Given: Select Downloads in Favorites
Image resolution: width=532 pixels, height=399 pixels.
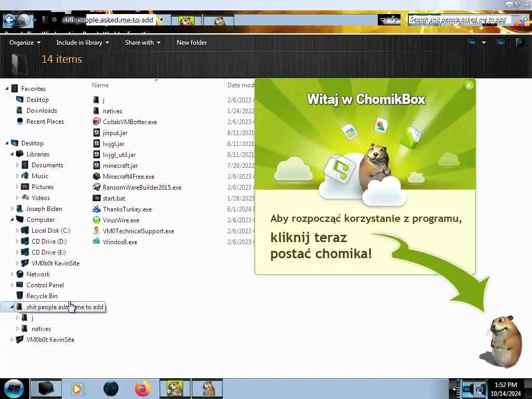Looking at the screenshot, I should 42,111.
